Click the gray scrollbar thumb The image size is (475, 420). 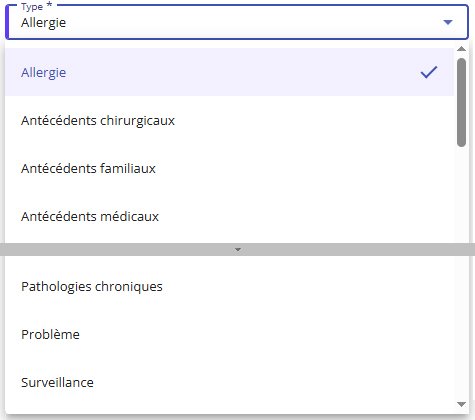click(x=461, y=102)
